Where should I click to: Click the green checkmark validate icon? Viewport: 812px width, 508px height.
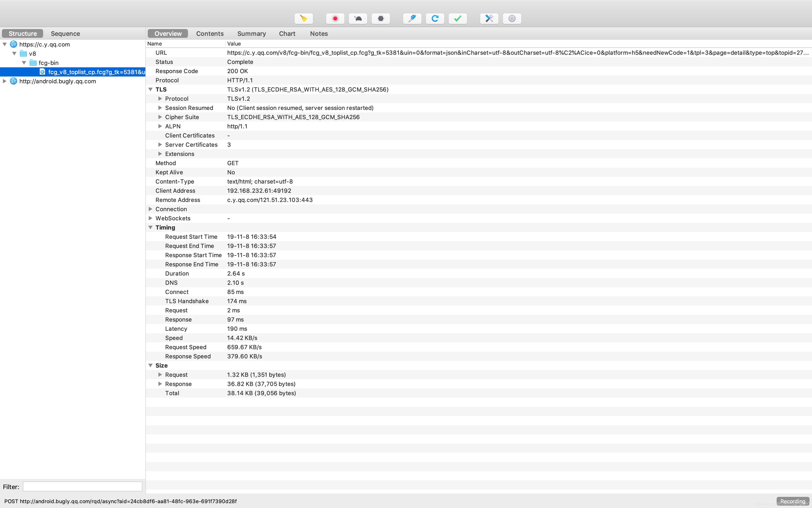457,18
